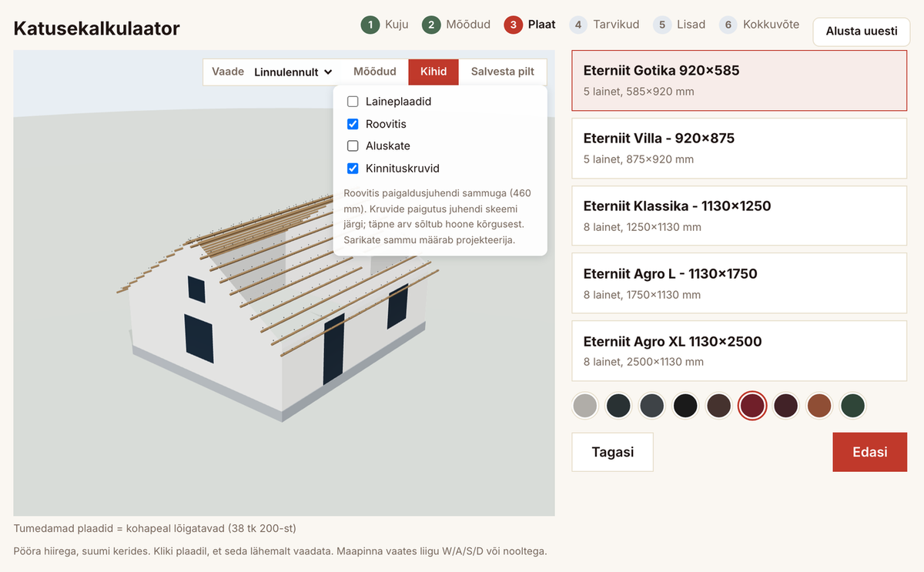Pick Eterniit Agro XL 1130×2500
Viewport: 924px width, 572px height.
point(739,351)
